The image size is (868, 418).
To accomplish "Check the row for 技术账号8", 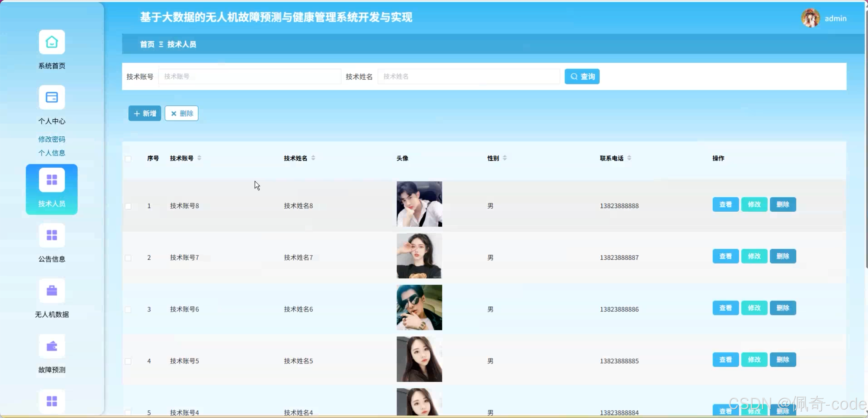I will tap(128, 206).
